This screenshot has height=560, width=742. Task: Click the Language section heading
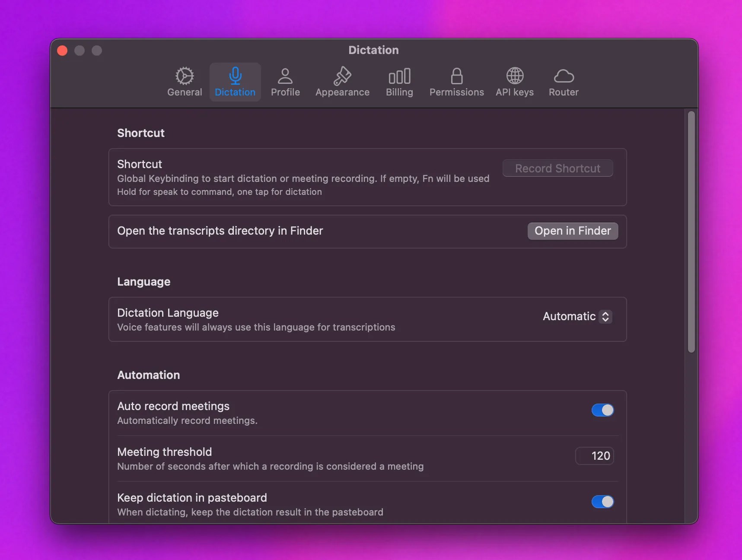tap(144, 282)
